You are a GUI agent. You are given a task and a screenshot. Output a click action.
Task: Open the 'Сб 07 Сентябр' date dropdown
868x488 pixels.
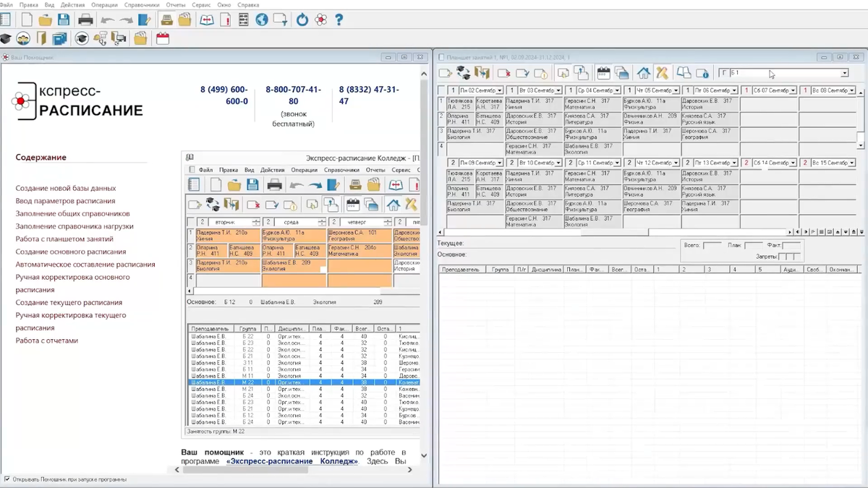point(793,91)
